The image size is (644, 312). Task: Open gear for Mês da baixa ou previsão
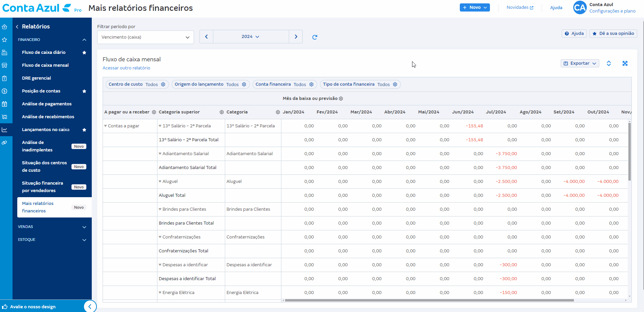[x=341, y=99]
